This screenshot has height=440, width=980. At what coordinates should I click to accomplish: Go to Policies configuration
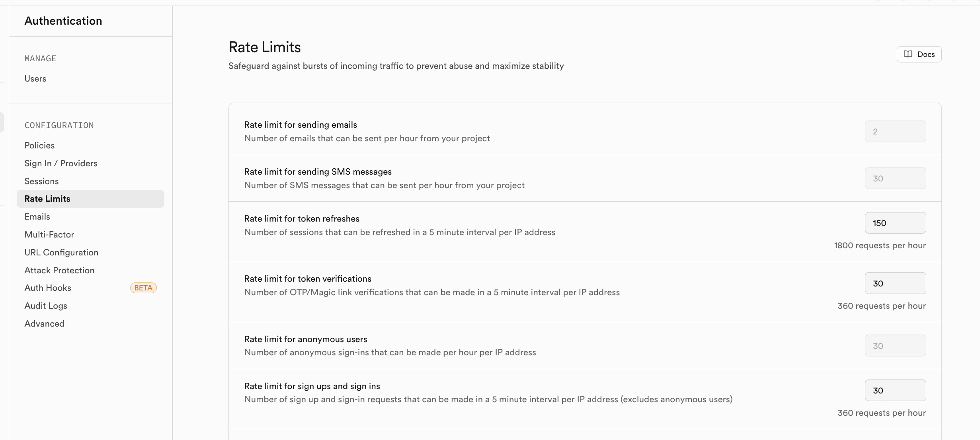coord(39,146)
